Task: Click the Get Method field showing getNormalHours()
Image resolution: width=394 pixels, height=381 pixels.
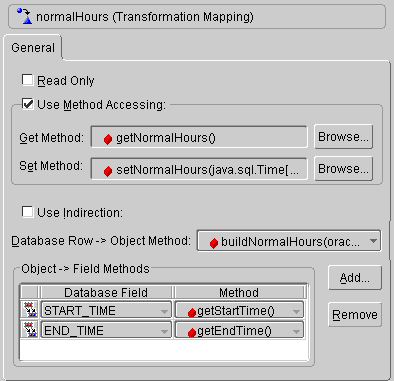Action: 199,137
